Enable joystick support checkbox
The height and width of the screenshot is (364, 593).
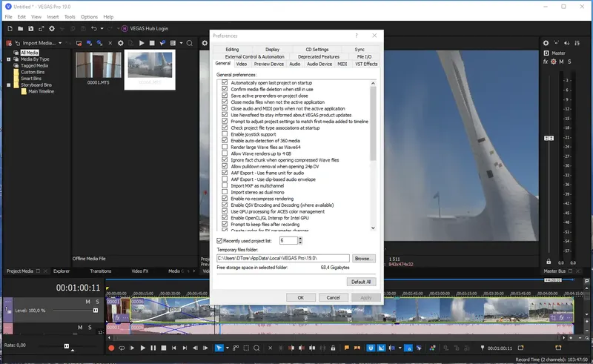coord(225,134)
